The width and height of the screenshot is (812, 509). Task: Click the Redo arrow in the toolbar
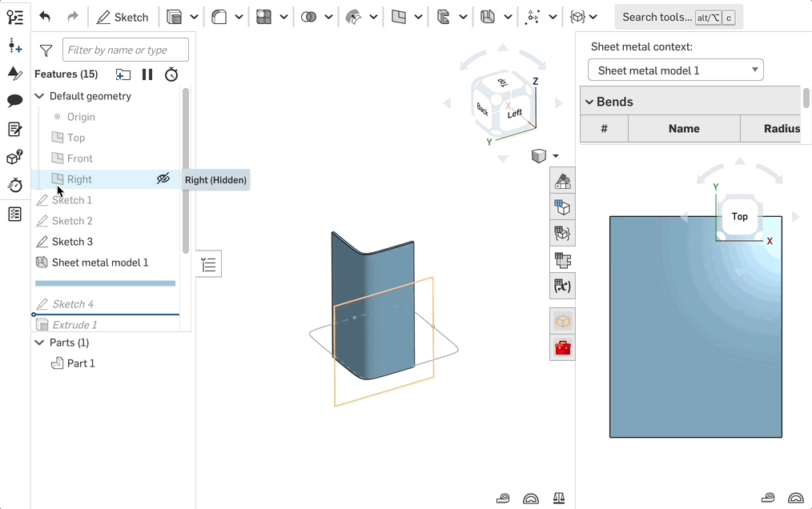click(x=73, y=17)
